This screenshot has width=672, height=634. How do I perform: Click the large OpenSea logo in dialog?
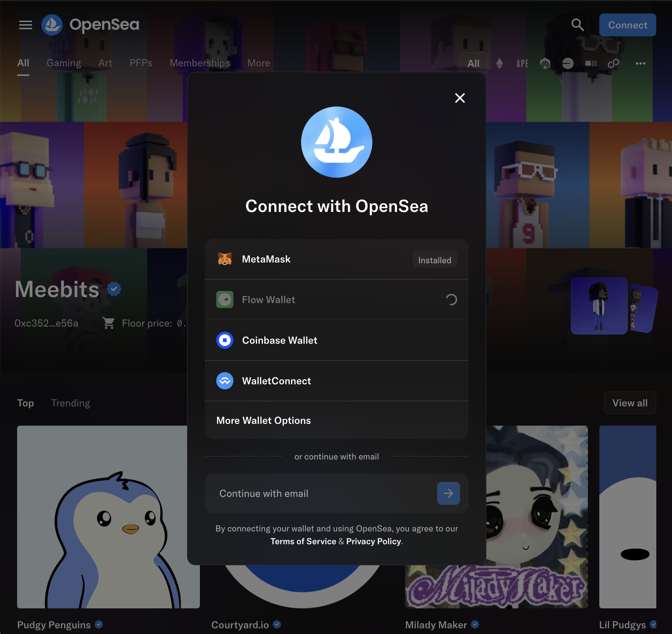[x=337, y=142]
